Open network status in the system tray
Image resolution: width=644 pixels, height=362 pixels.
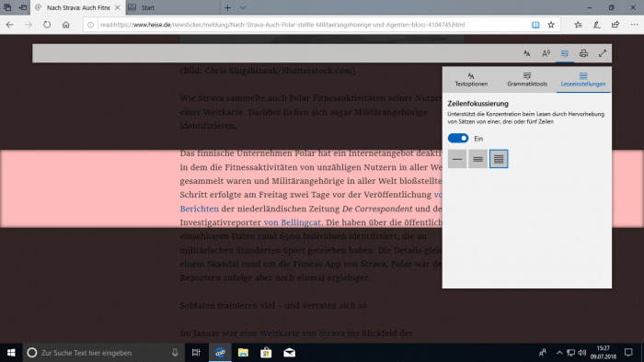571,353
